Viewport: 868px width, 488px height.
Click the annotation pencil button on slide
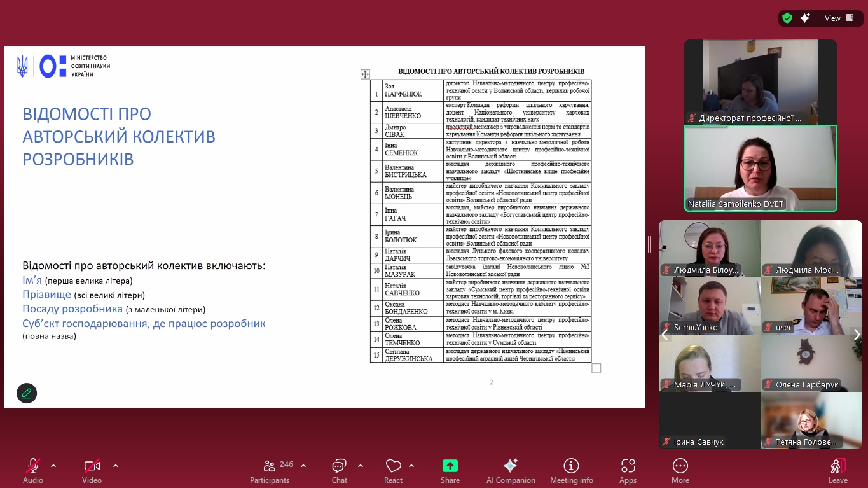click(27, 393)
